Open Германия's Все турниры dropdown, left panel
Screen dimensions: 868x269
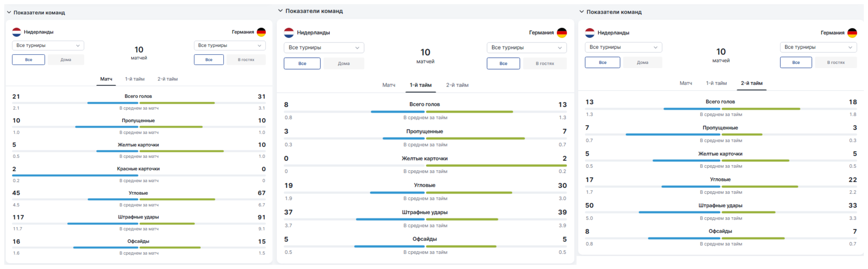[230, 45]
